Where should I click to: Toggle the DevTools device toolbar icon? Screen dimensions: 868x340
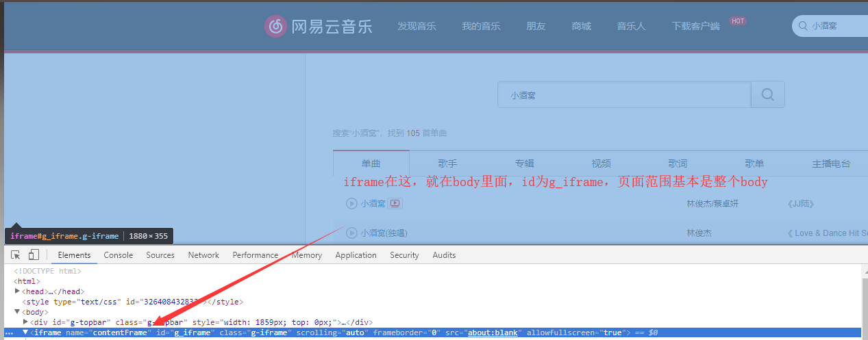34,255
